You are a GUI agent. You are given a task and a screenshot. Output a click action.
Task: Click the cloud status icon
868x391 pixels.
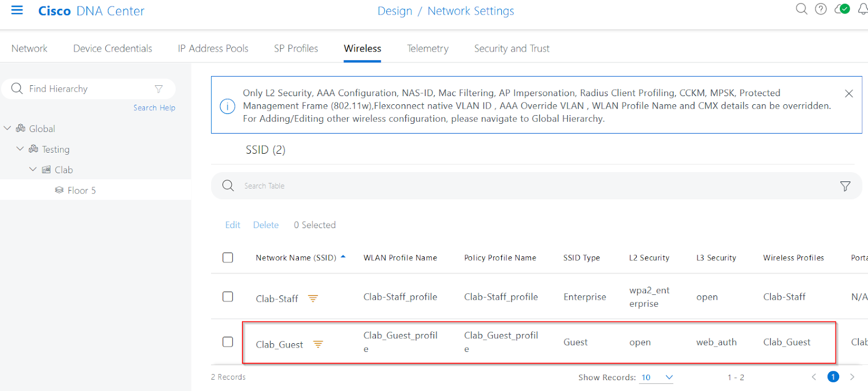(x=843, y=9)
